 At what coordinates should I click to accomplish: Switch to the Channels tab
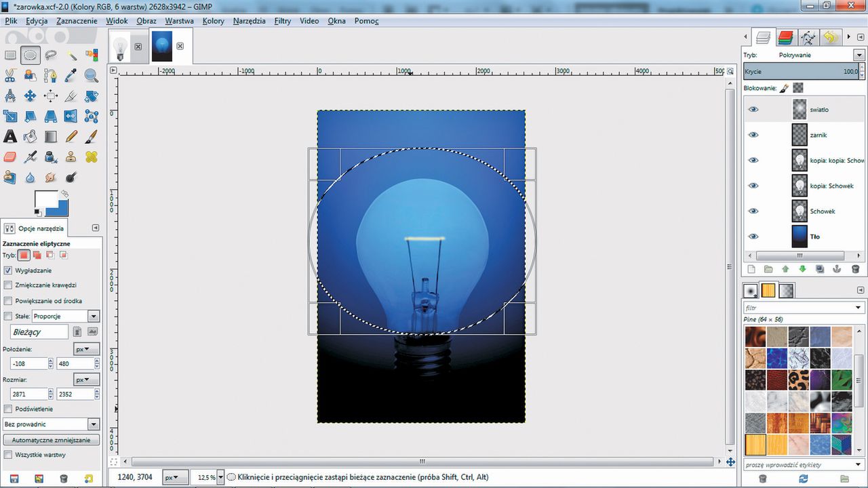(x=785, y=38)
